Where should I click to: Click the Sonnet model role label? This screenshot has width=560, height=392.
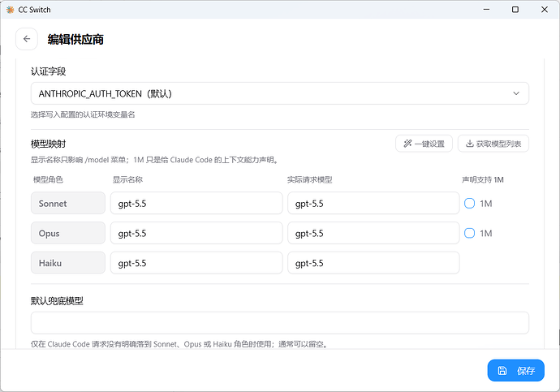click(x=68, y=203)
